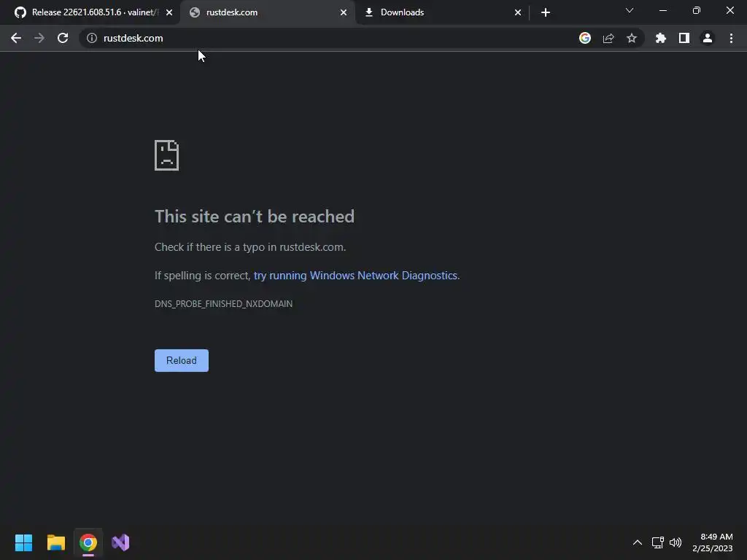The height and width of the screenshot is (560, 747).
Task: Click the sad page error icon
Action: [x=167, y=155]
